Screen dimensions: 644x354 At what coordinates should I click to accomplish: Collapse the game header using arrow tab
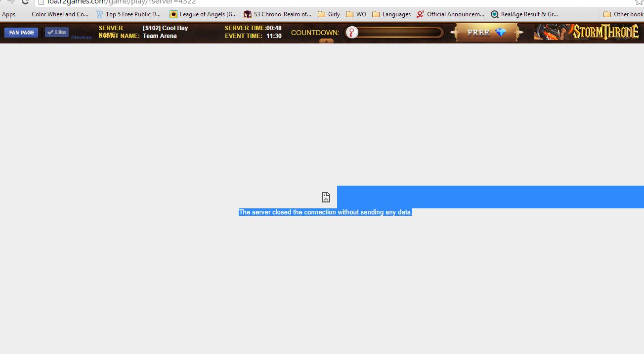(x=326, y=41)
